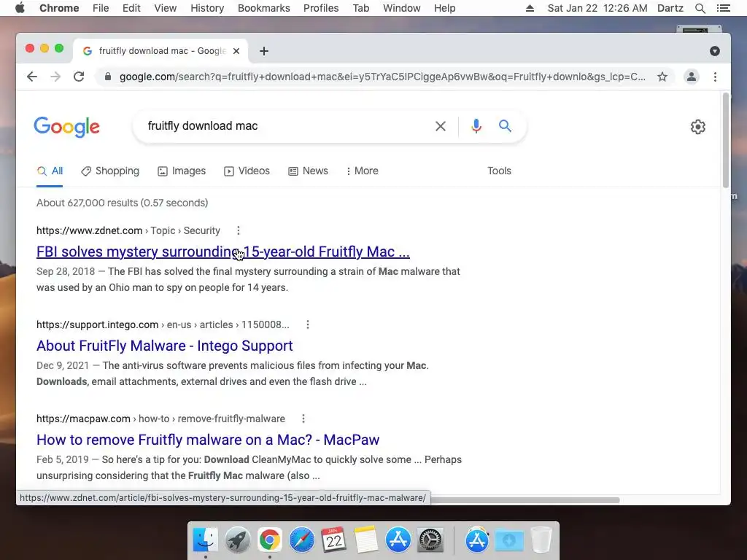
Task: Switch to the Images tab
Action: (182, 171)
